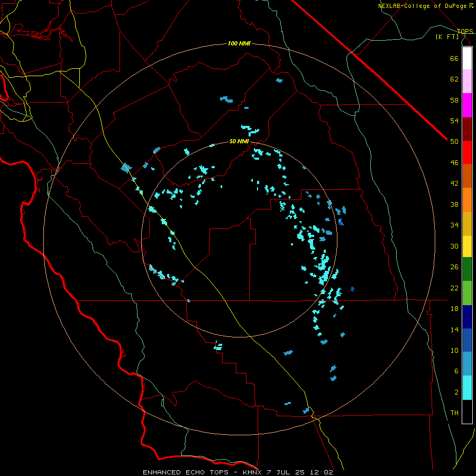Click the '66' legend value

454,58
